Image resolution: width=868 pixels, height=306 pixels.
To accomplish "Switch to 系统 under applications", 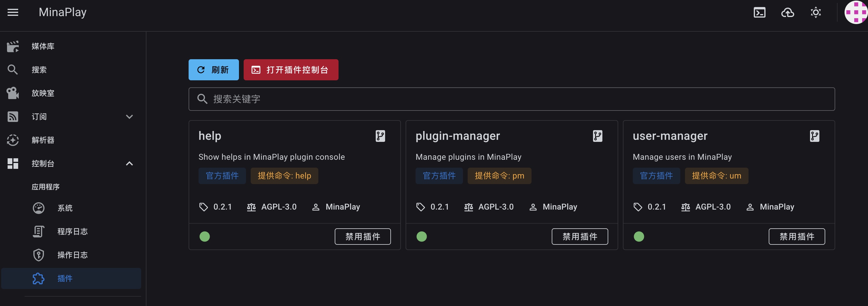I will tap(65, 208).
